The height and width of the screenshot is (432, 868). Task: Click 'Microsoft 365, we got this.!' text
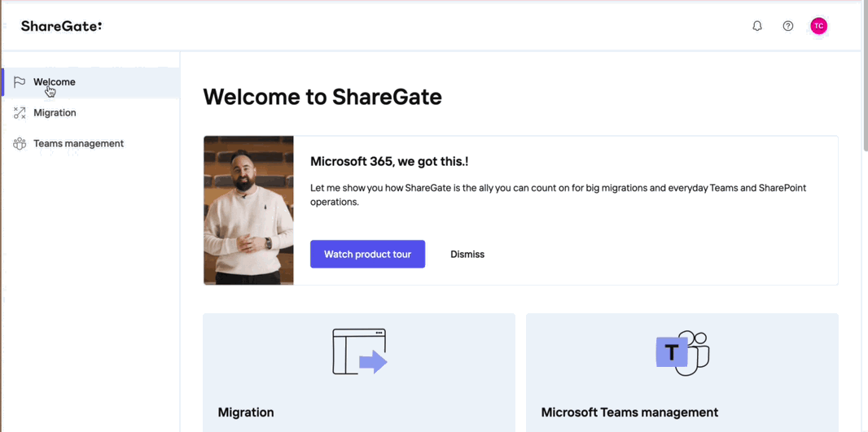click(390, 162)
